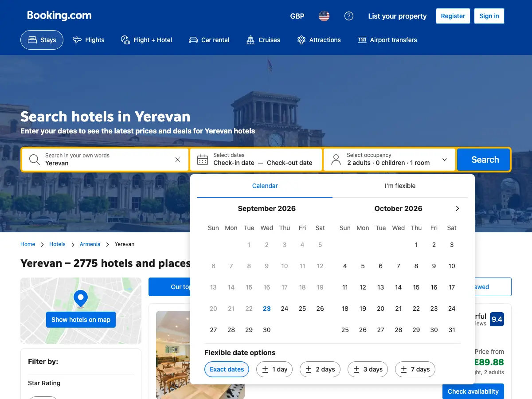This screenshot has height=399, width=532.
Task: Click the Our top picks sort tab
Action: click(x=170, y=287)
